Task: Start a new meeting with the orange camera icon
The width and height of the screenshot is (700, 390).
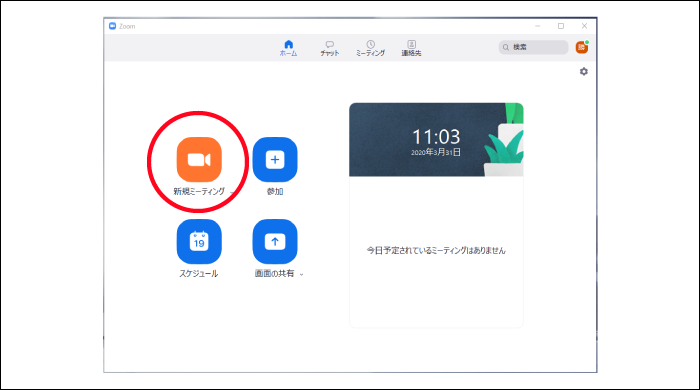Action: click(199, 159)
